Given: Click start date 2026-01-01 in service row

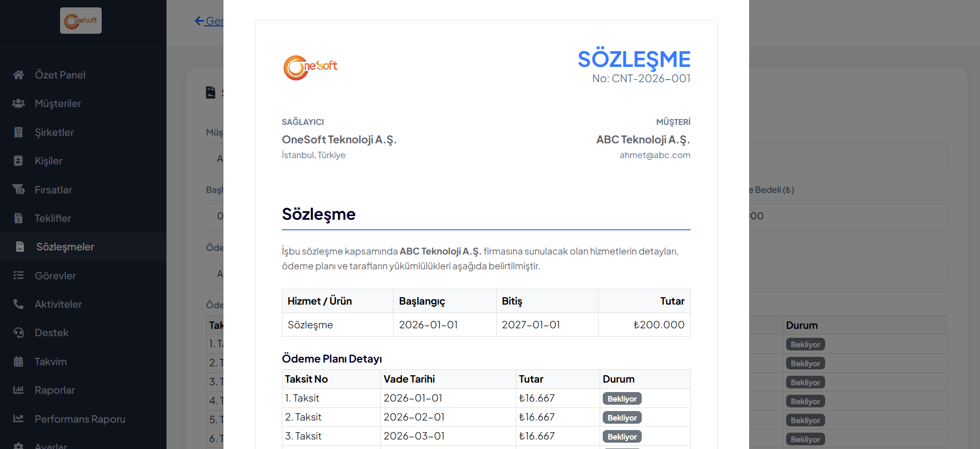Looking at the screenshot, I should click(x=445, y=325).
